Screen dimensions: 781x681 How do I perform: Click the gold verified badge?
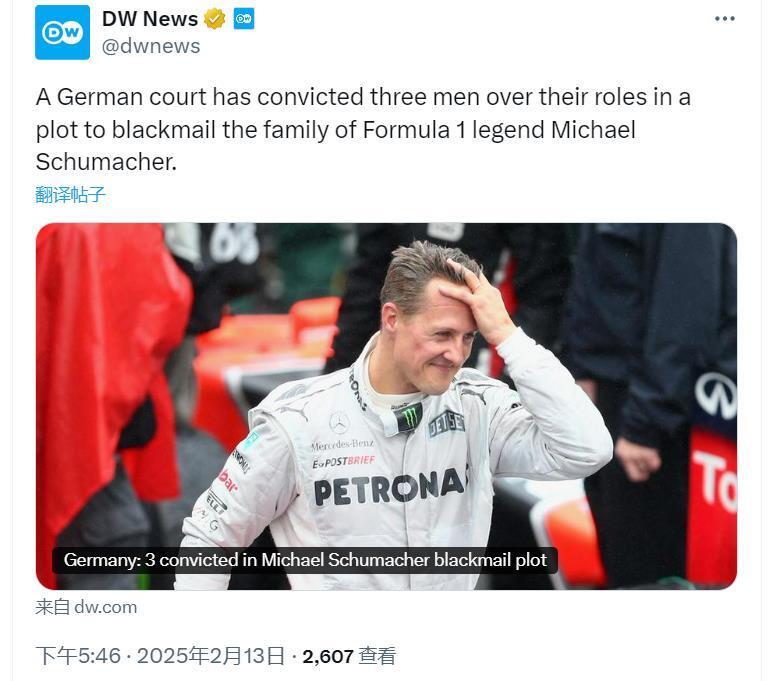(215, 19)
